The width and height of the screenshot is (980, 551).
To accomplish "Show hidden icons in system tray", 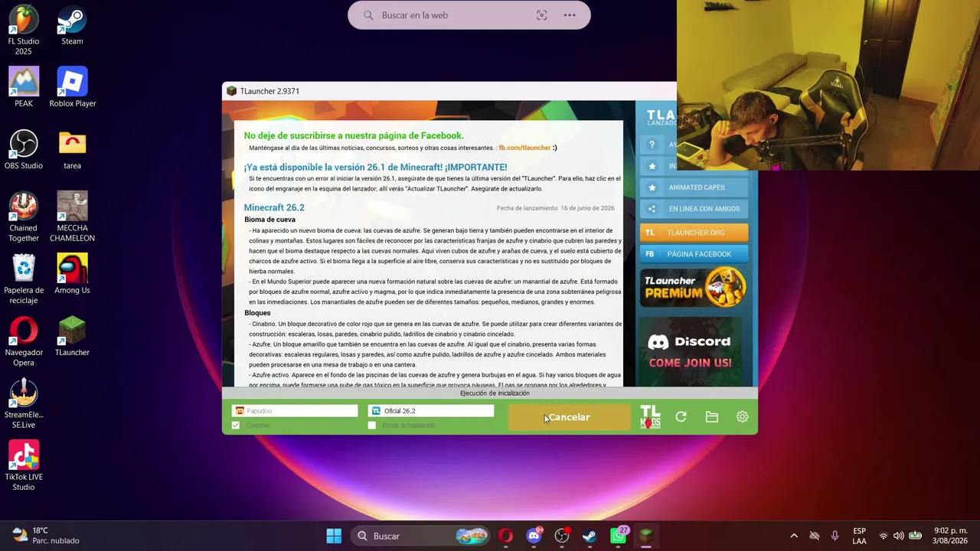I will pos(794,536).
